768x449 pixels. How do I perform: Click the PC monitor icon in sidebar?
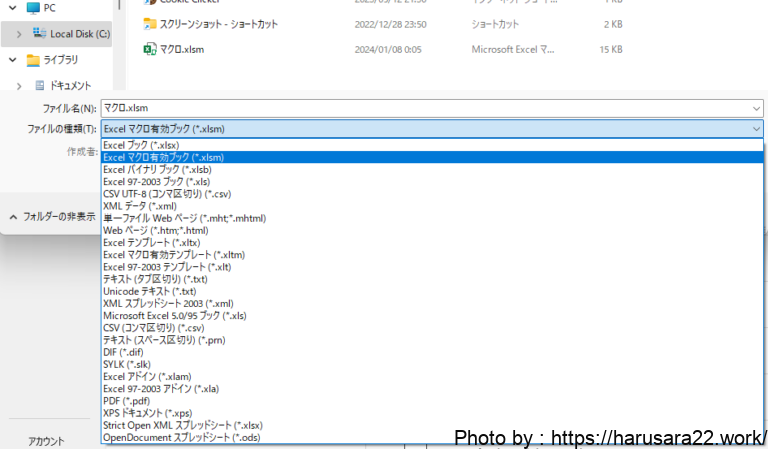tap(33, 8)
